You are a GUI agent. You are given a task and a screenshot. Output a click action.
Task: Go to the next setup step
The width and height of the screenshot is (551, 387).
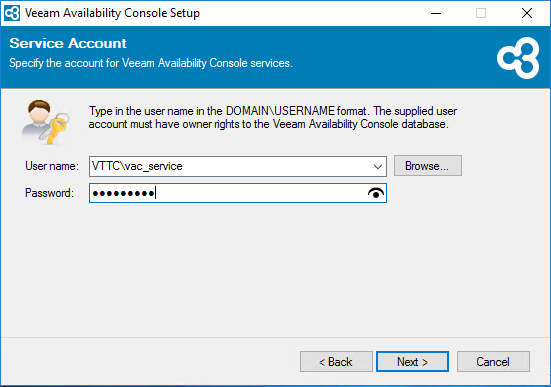[x=412, y=362]
